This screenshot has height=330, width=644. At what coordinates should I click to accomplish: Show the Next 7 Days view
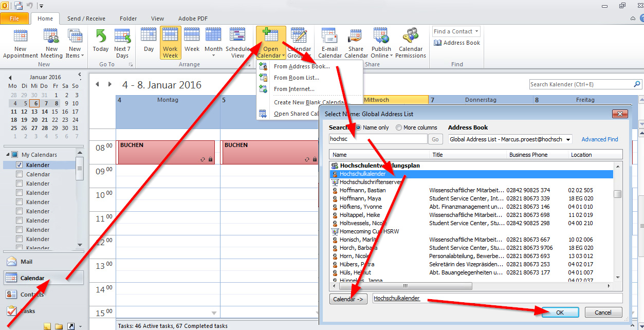[122, 43]
